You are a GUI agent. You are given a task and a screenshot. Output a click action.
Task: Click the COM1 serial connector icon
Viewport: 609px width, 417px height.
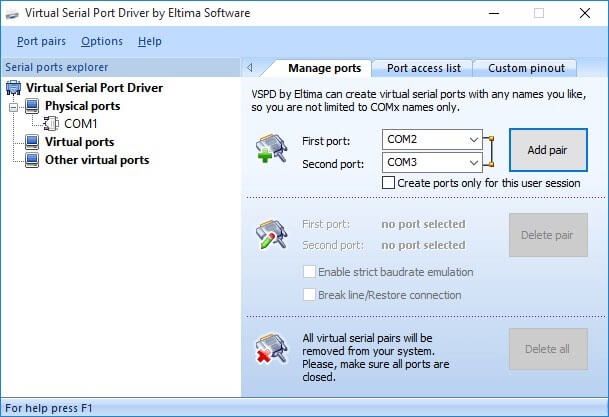click(51, 124)
